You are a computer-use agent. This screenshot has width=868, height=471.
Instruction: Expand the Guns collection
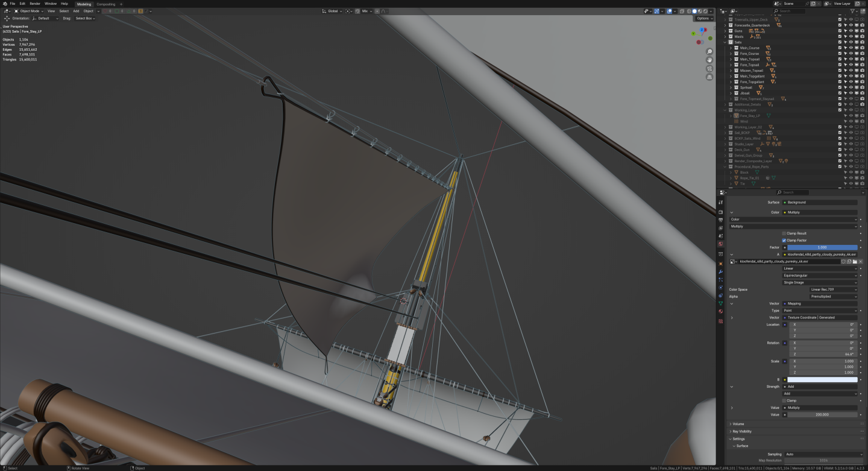tap(726, 31)
